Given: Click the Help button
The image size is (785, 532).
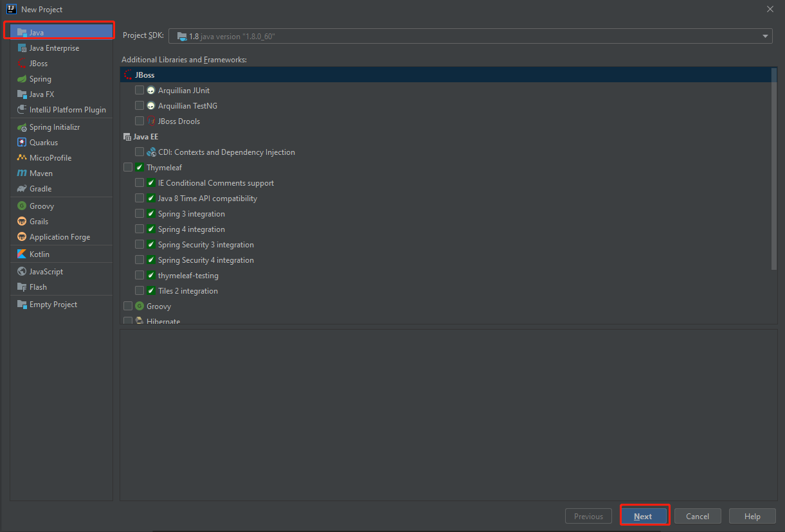Looking at the screenshot, I should coord(752,515).
